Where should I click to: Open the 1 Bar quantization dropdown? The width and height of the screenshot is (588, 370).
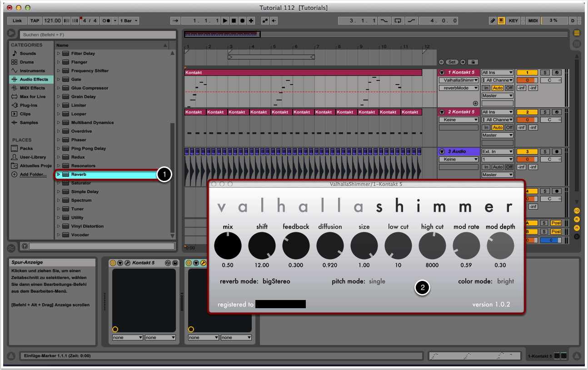coord(130,21)
